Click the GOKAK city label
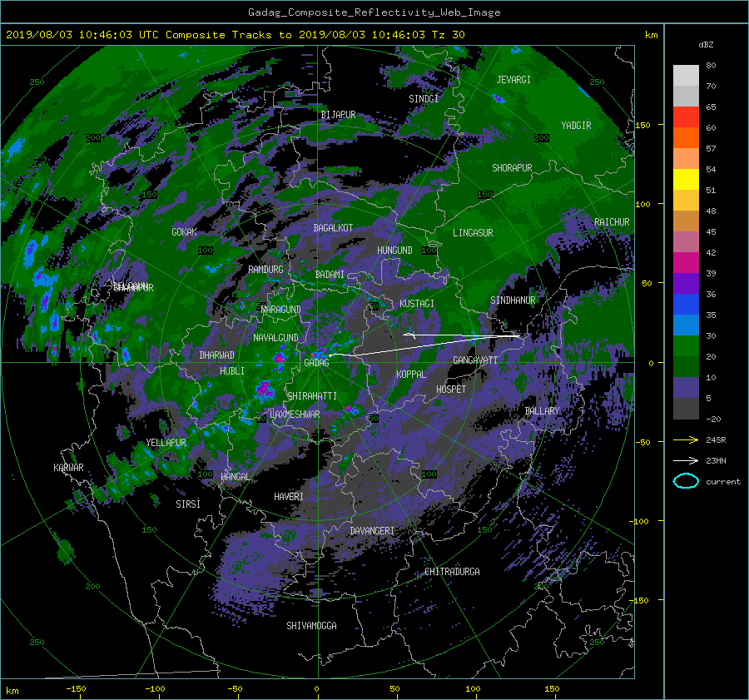Viewport: 749px width, 700px height. (185, 231)
